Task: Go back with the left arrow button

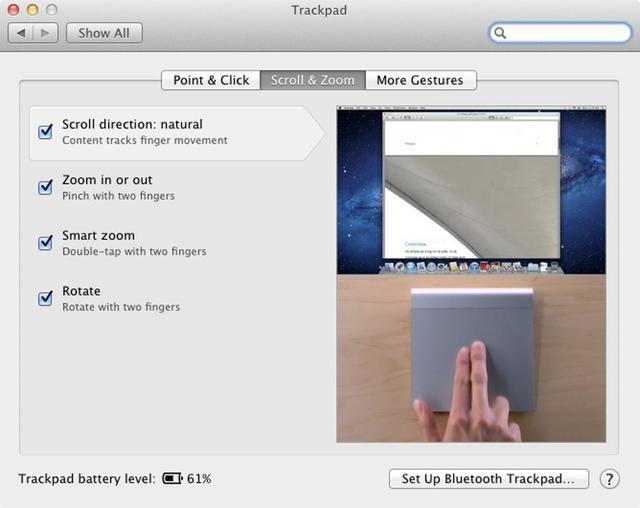Action: click(22, 33)
